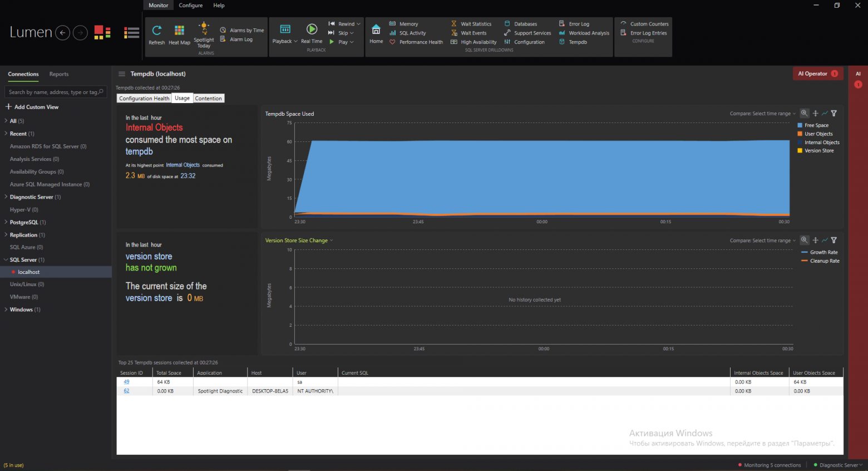Open Wait Statistics drilldown

tap(471, 24)
